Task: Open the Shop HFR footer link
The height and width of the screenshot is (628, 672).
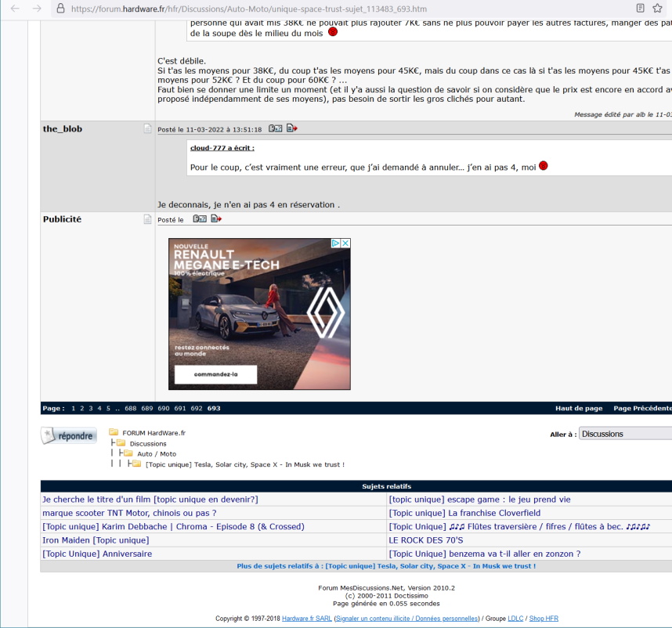Action: click(x=544, y=619)
